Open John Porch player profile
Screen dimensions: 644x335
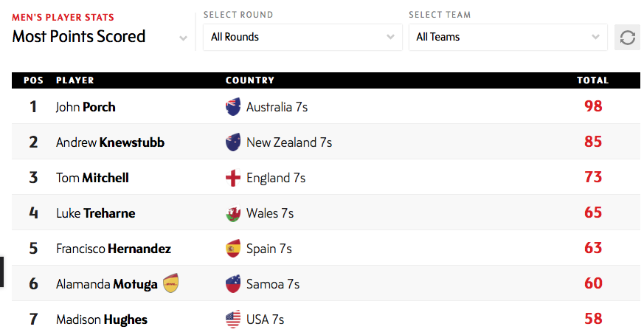coord(86,107)
